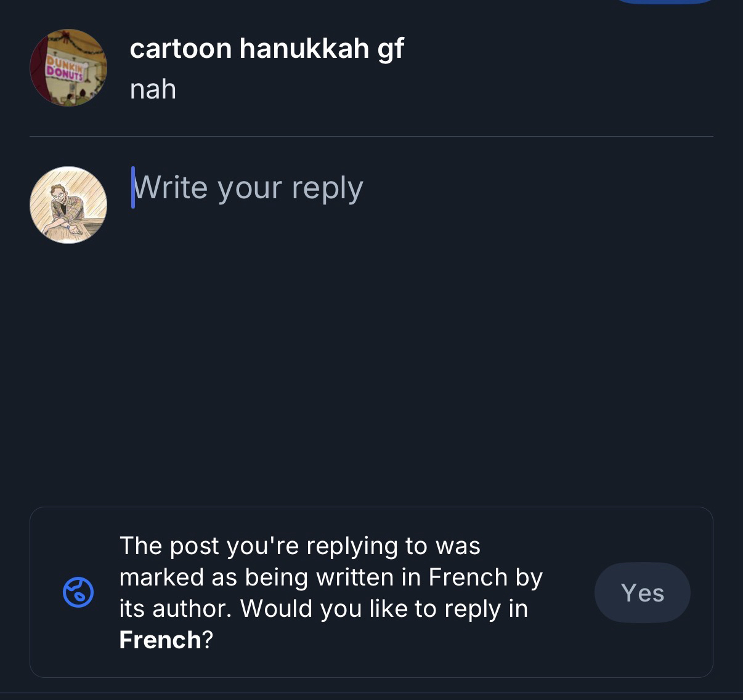Screen dimensions: 743x700
Task: Click the "written in French by" line
Action: tap(330, 577)
